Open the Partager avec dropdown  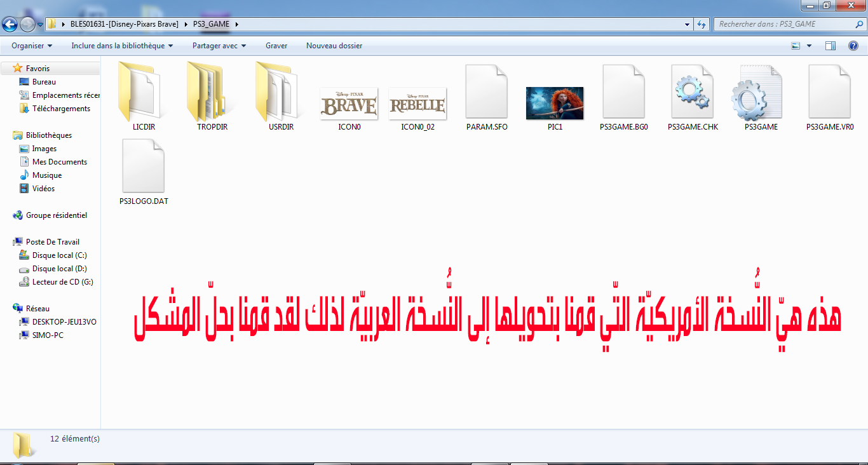tap(219, 46)
